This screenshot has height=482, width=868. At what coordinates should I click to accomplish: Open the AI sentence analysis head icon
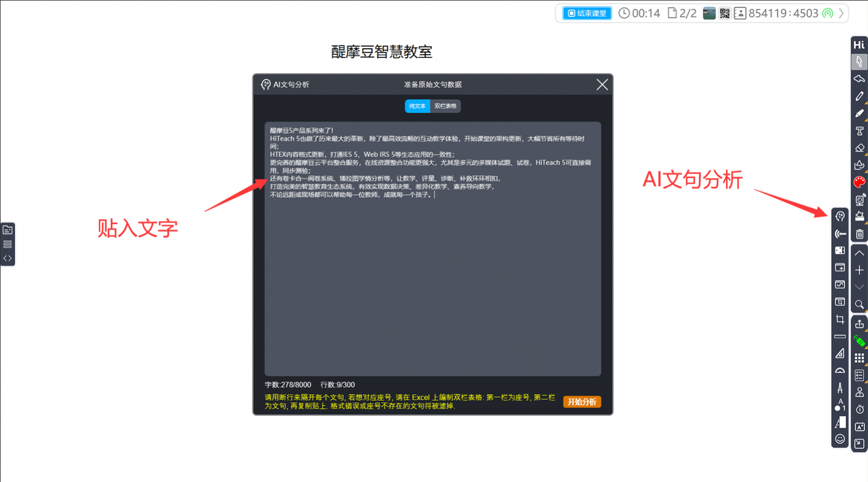click(840, 216)
